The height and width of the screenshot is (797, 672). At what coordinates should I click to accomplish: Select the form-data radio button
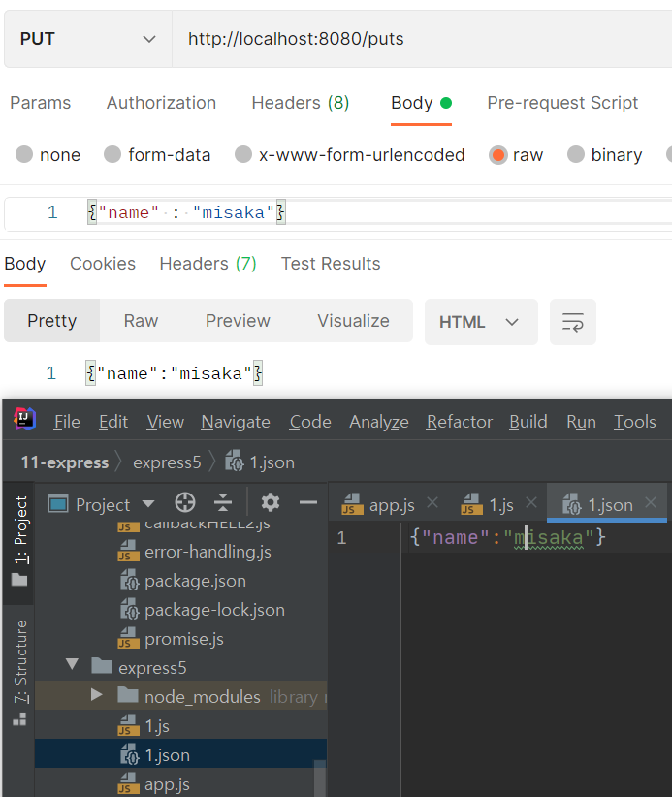point(112,154)
